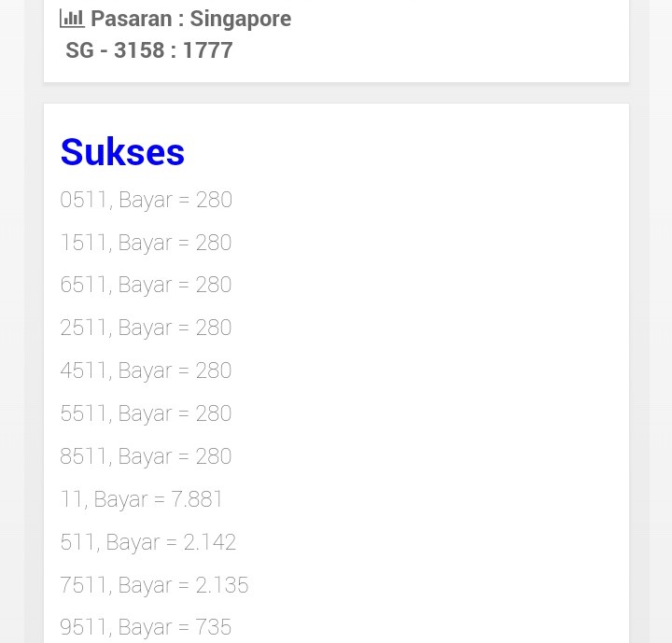672x643 pixels.
Task: Click the 6511 entry row
Action: pos(146,285)
